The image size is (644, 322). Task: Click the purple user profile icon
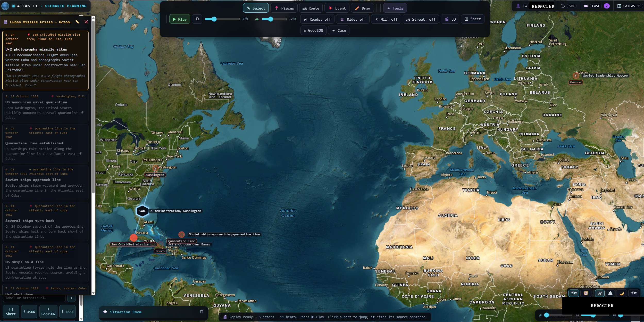click(x=518, y=6)
